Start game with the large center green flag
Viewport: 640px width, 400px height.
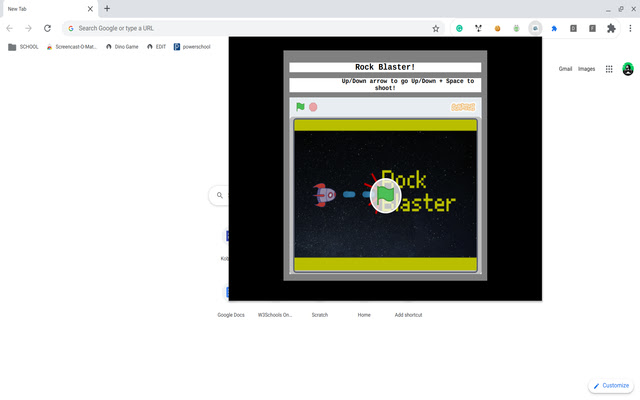pos(385,196)
